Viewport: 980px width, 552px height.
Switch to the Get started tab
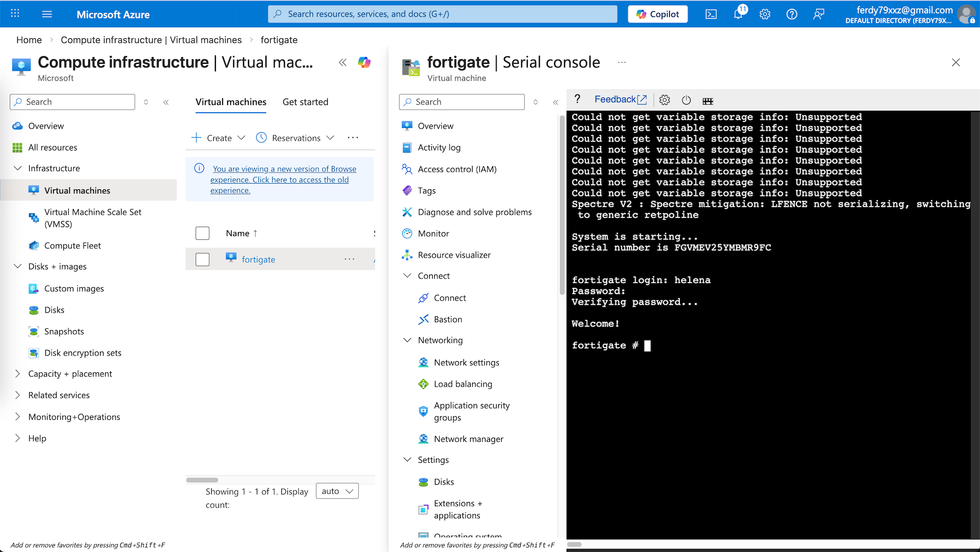(x=305, y=102)
